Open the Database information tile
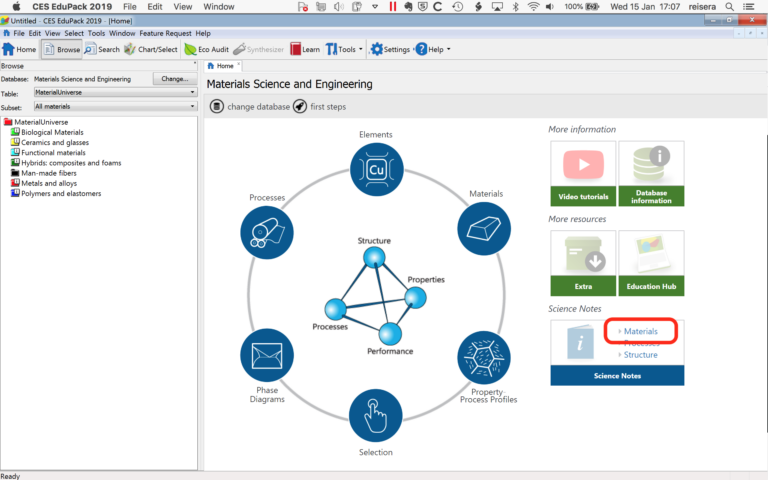This screenshot has width=768, height=480. coord(651,173)
